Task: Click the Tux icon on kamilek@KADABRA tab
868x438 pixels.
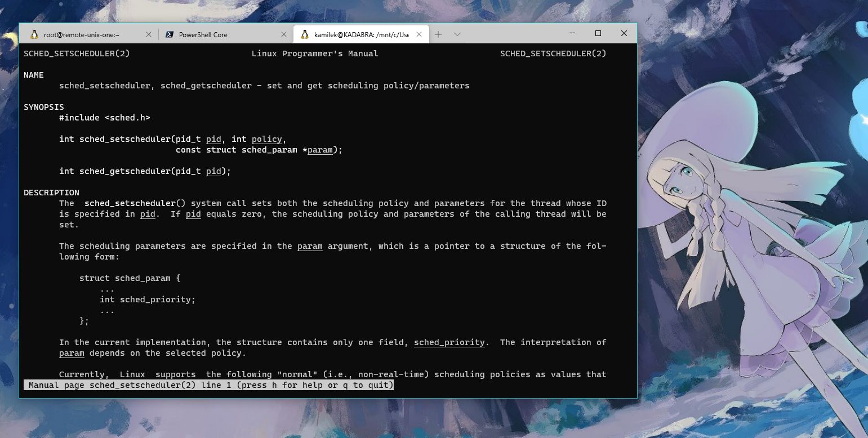Action: 305,34
